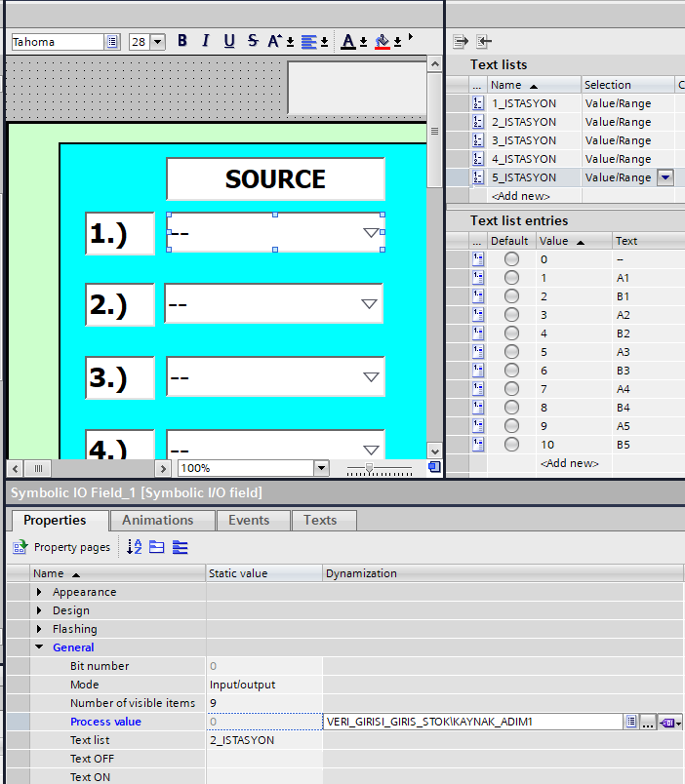Expand the Design property group
685x784 pixels.
(x=40, y=610)
